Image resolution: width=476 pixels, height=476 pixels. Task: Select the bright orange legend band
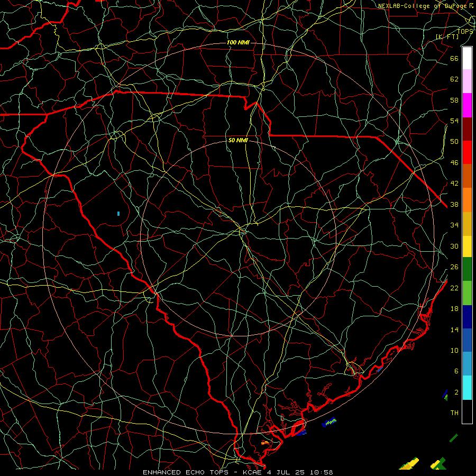467,200
